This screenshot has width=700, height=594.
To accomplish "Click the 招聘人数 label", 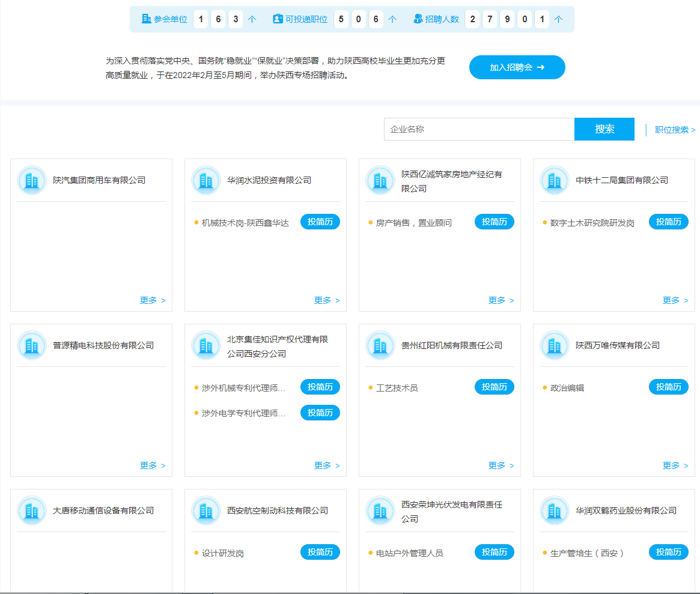I will pyautogui.click(x=442, y=19).
